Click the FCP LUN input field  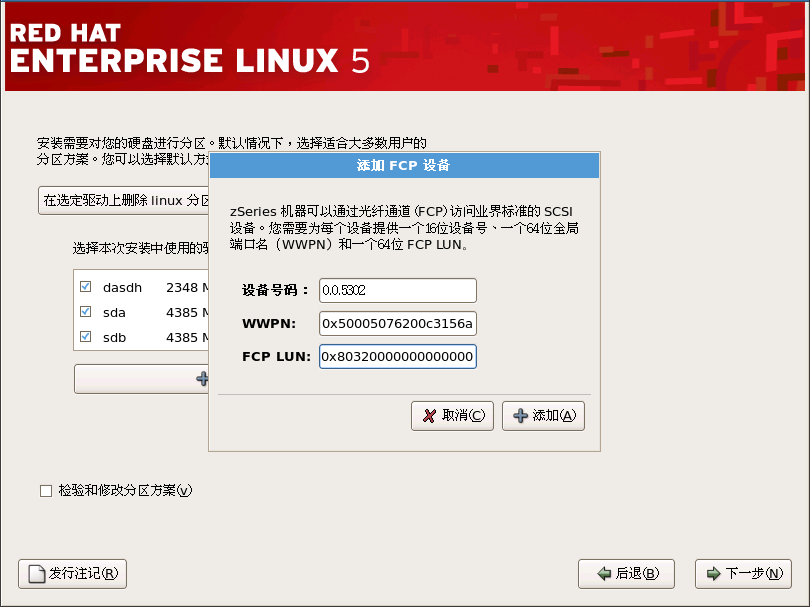398,356
